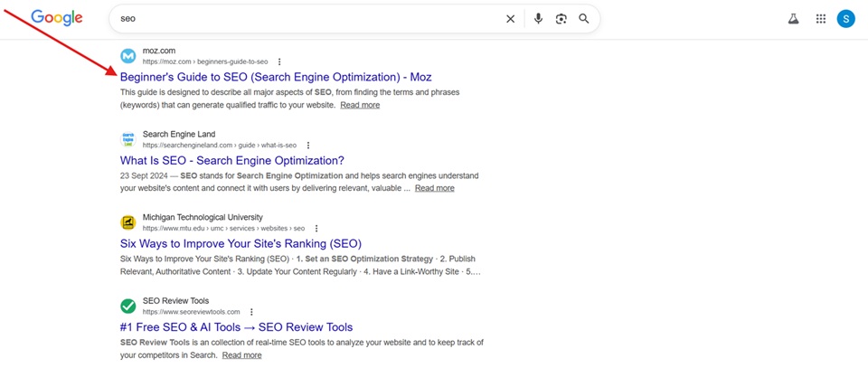
Task: Click the moz.com favicon
Action: point(127,56)
